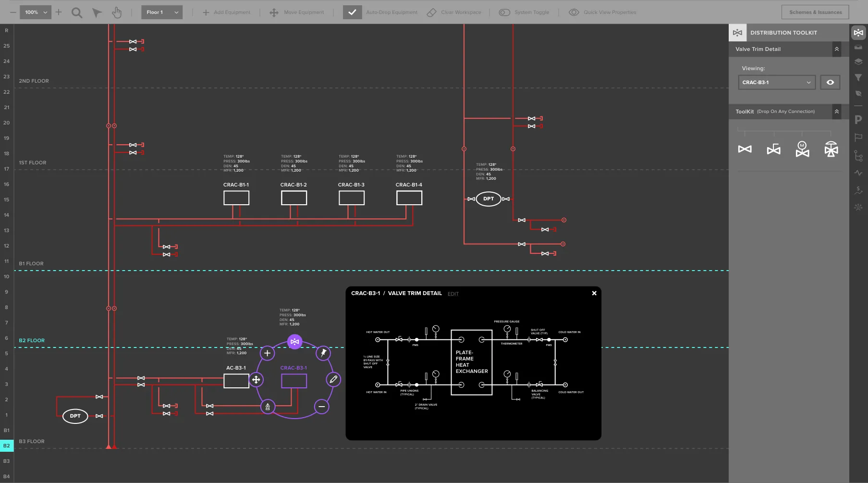
Task: Select the arrow pointer tool
Action: coord(97,12)
